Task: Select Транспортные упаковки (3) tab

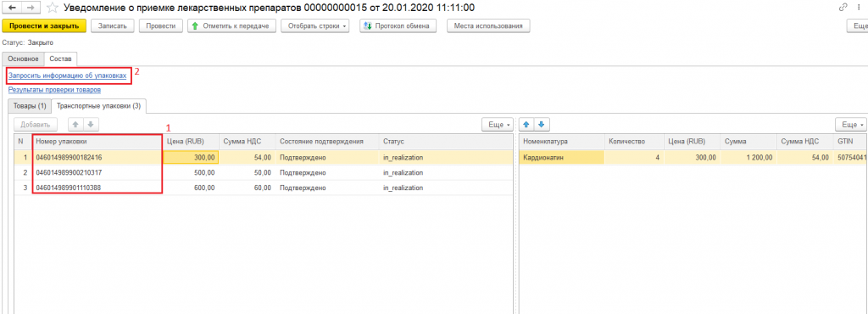Action: coord(98,106)
